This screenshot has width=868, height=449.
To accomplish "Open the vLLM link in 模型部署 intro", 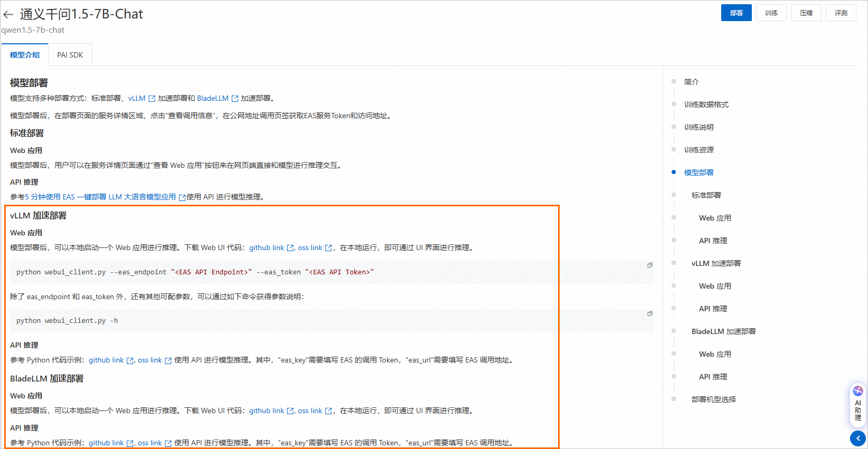I will click(x=137, y=98).
